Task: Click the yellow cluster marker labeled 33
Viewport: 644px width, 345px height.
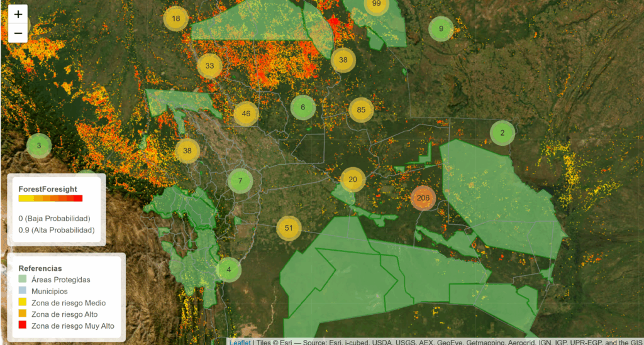Action: click(x=209, y=65)
